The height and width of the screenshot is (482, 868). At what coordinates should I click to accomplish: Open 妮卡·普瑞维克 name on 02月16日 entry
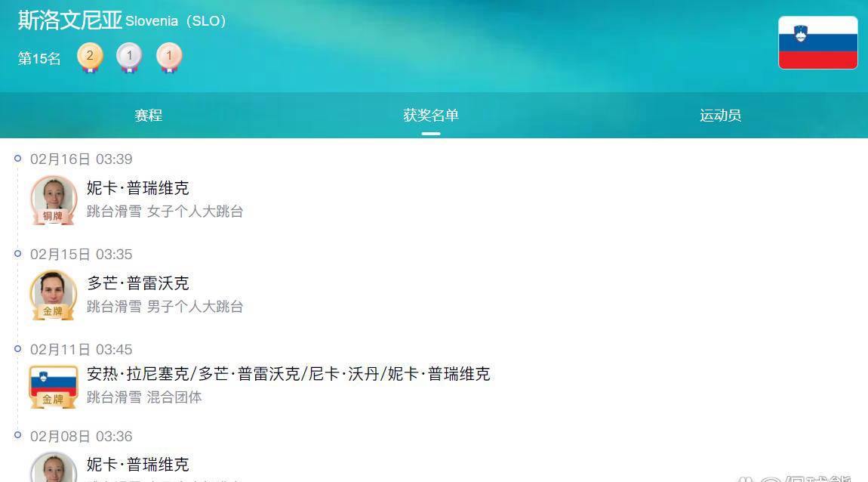tap(138, 188)
